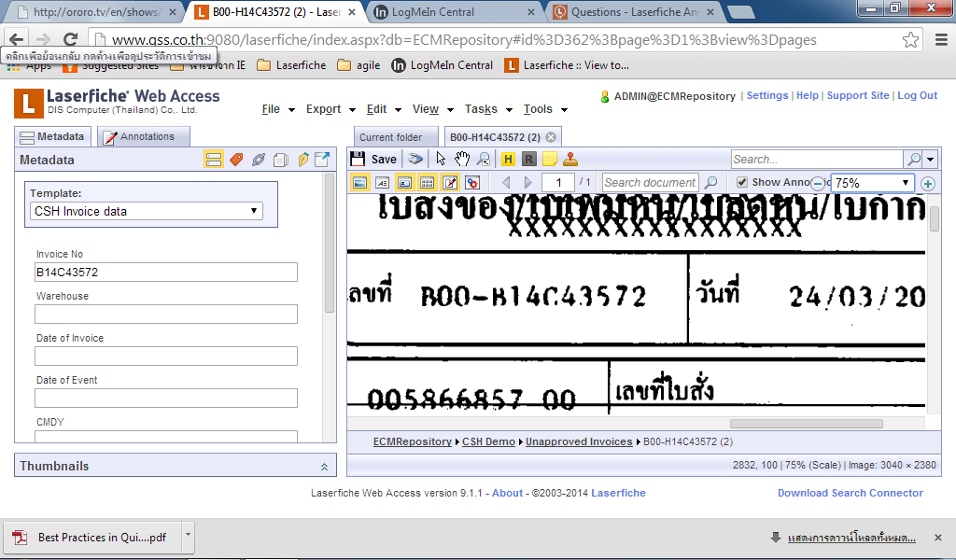
Task: Click the Log Out link
Action: (x=917, y=96)
